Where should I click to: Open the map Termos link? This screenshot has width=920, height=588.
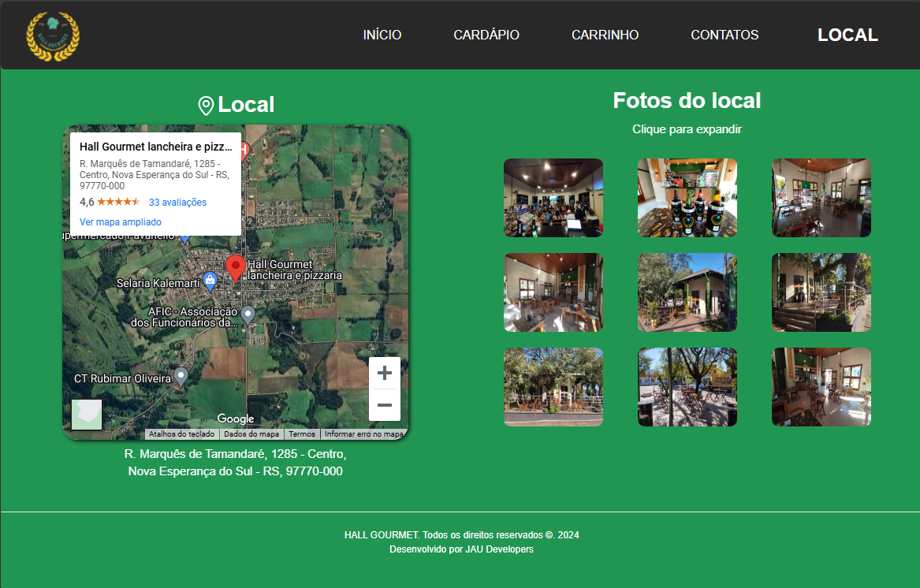(x=302, y=434)
